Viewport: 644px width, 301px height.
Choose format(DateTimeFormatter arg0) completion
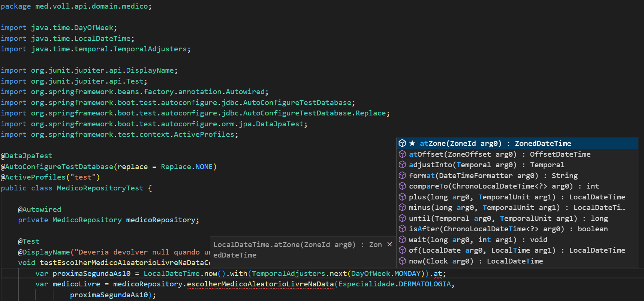coord(518,175)
